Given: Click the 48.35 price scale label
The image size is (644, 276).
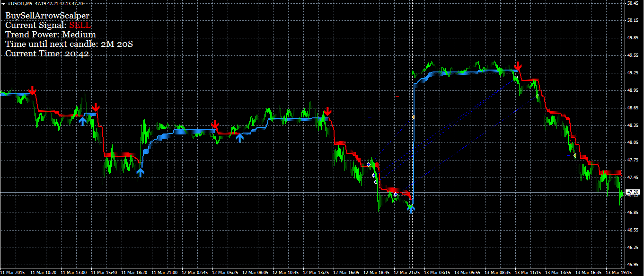Looking at the screenshot, I should pos(633,125).
